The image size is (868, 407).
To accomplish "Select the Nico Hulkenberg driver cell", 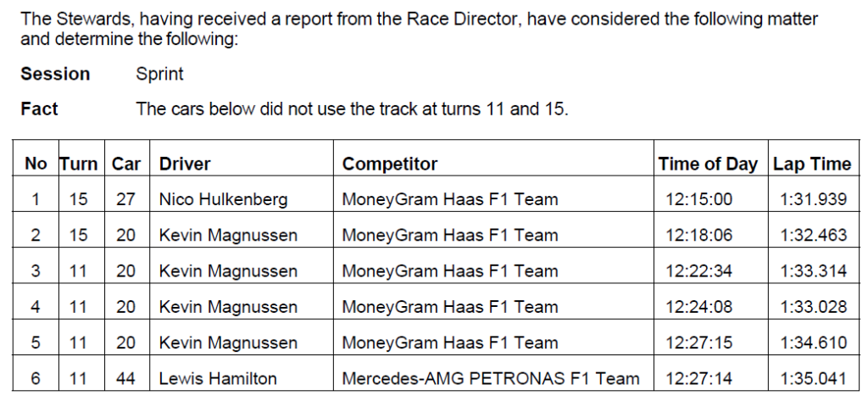I will point(223,199).
